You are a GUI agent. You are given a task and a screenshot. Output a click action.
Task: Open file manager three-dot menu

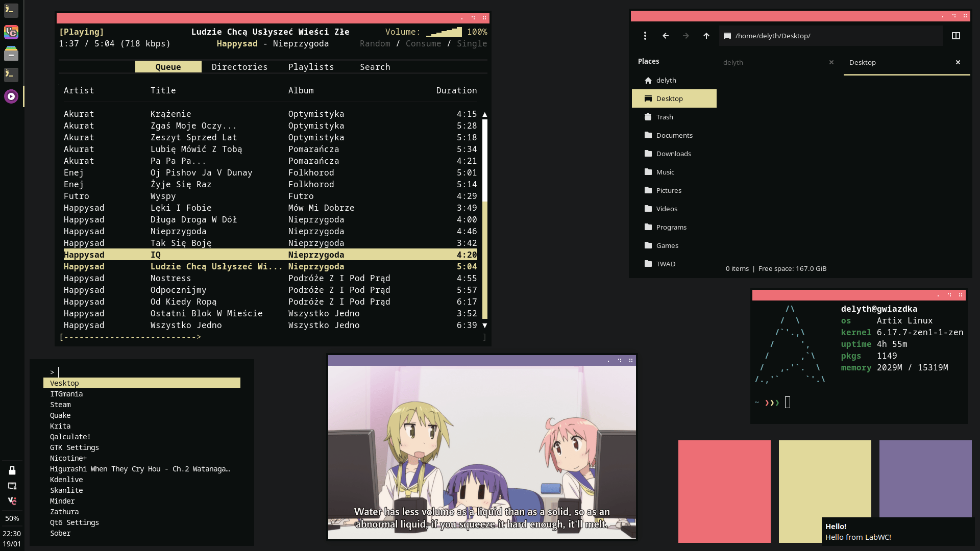(x=645, y=36)
